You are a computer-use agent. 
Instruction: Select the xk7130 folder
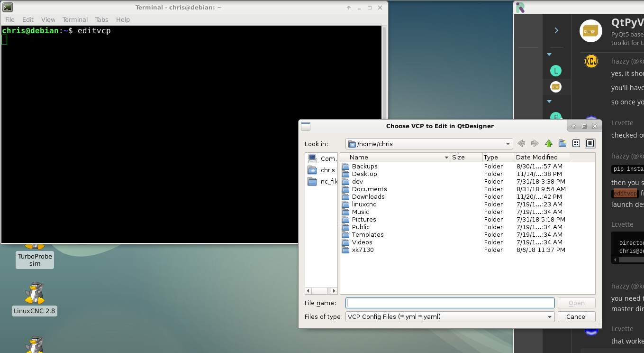coord(363,250)
